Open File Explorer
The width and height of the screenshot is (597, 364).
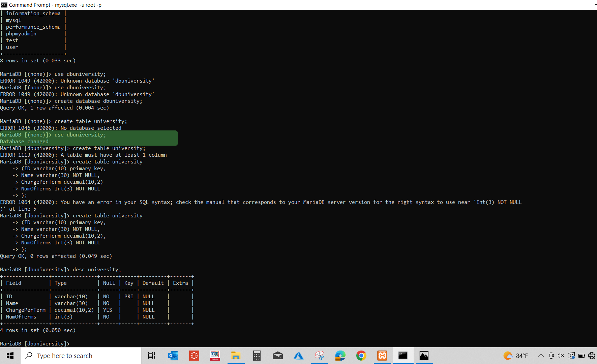pos(236,356)
